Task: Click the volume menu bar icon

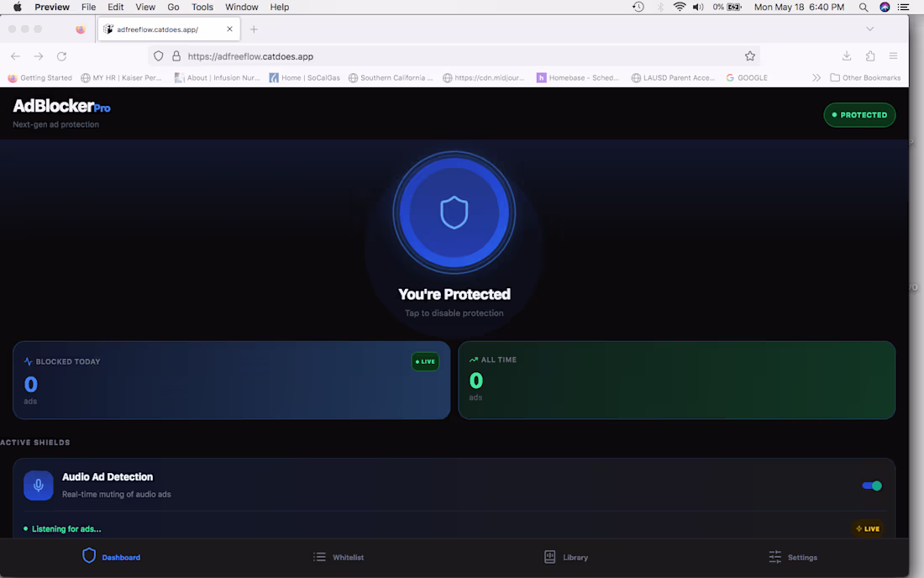Action: 698,7
